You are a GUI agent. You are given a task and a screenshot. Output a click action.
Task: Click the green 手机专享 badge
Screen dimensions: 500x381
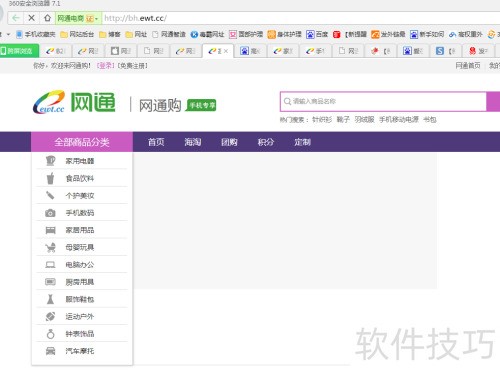[201, 105]
